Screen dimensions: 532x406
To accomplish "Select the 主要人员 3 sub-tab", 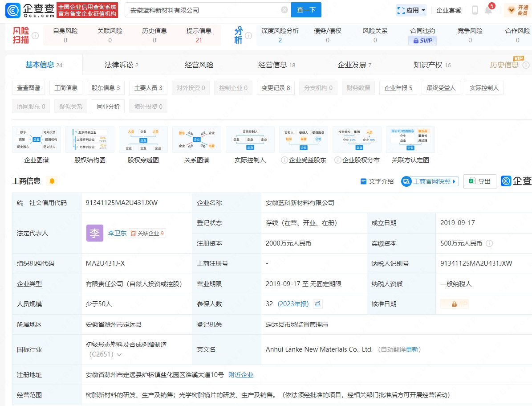I will [148, 88].
